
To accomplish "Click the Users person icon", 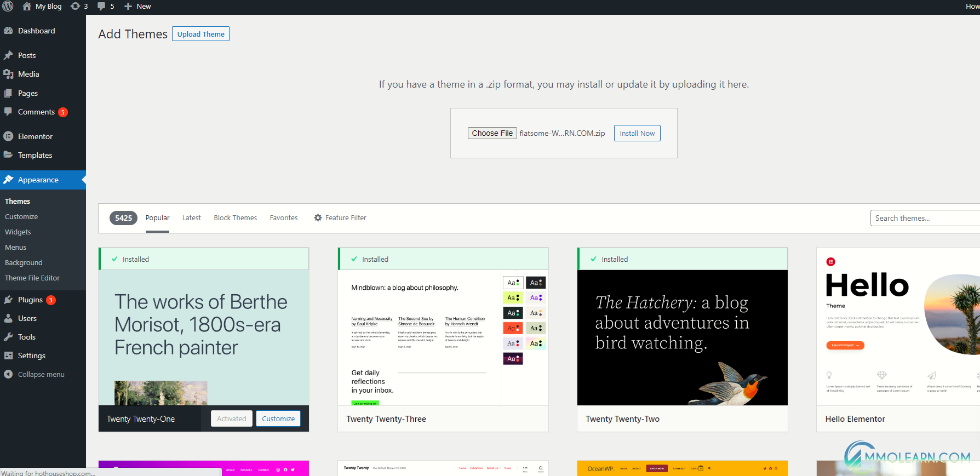I will tap(8, 318).
